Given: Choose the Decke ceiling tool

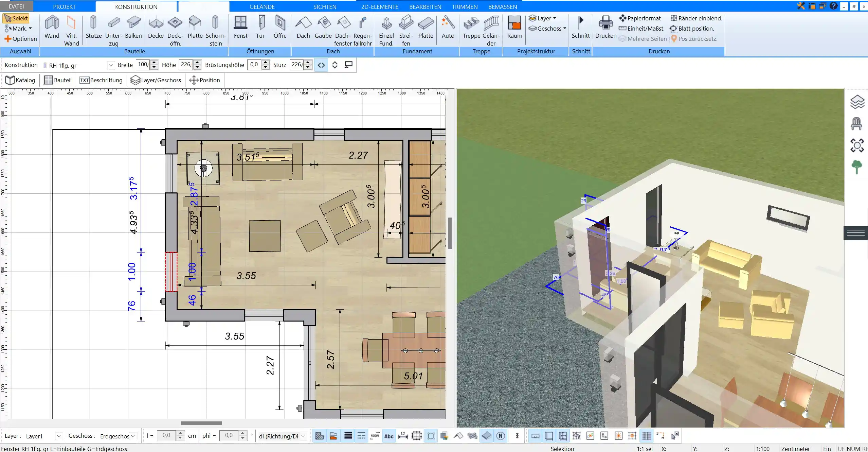Looking at the screenshot, I should pyautogui.click(x=156, y=27).
